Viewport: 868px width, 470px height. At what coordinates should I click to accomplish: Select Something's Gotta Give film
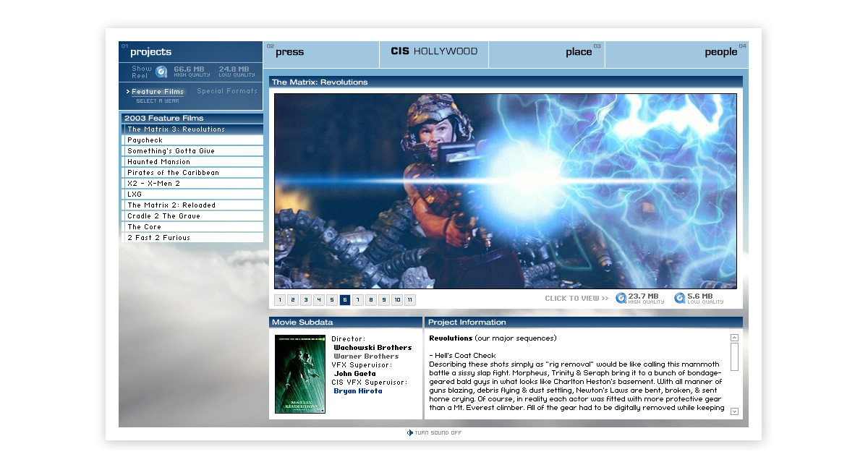click(x=192, y=151)
